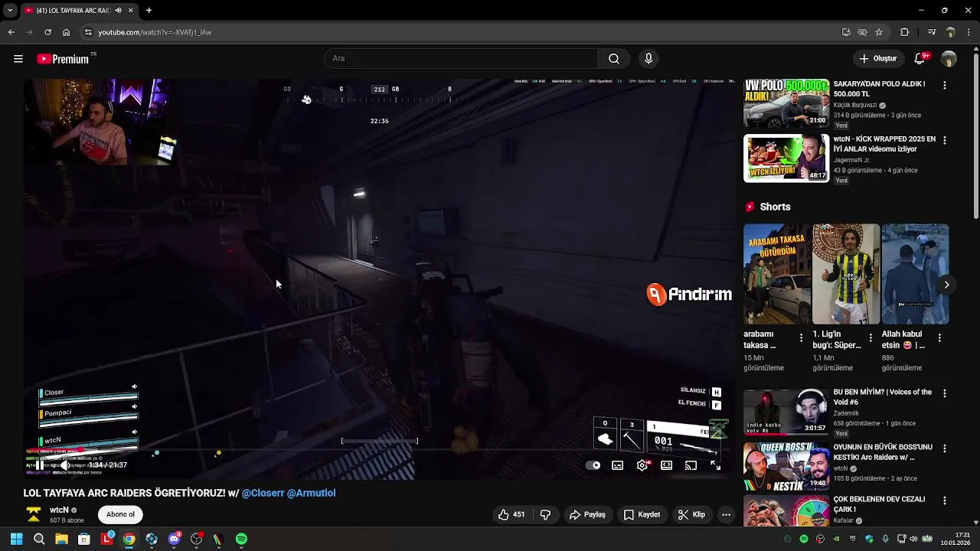Mute the video volume

65,465
